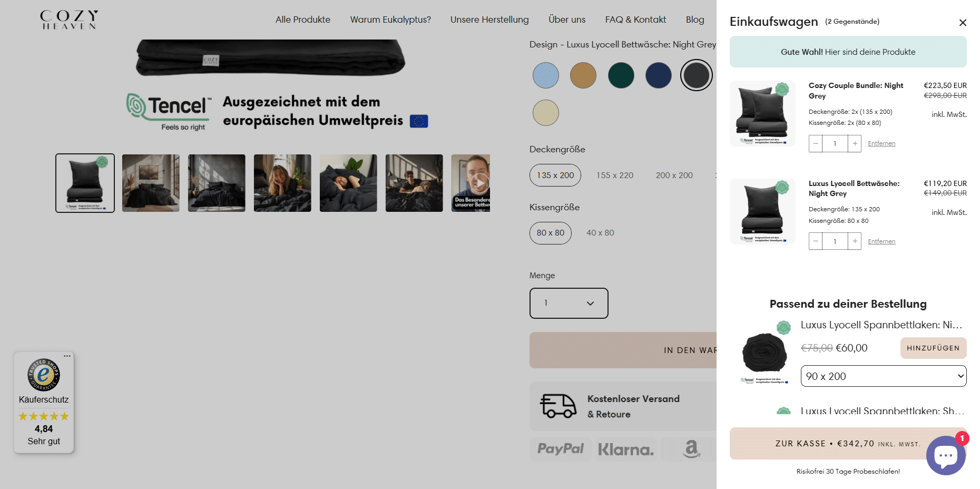Screen dimensions: 980x489
Task: Decrease quantity of Luxus Lyocell Bettwäsche
Action: [x=816, y=241]
